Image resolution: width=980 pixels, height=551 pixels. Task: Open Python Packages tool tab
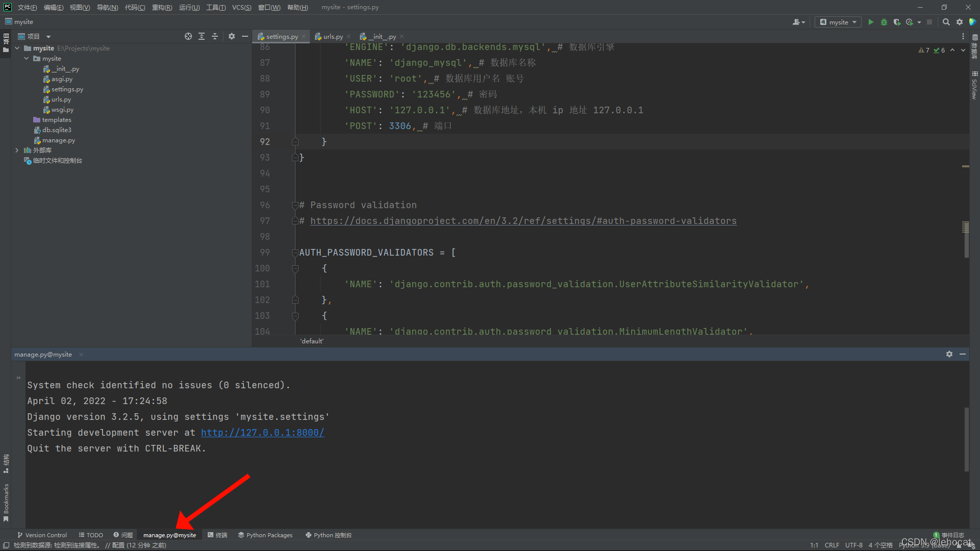pyautogui.click(x=265, y=535)
